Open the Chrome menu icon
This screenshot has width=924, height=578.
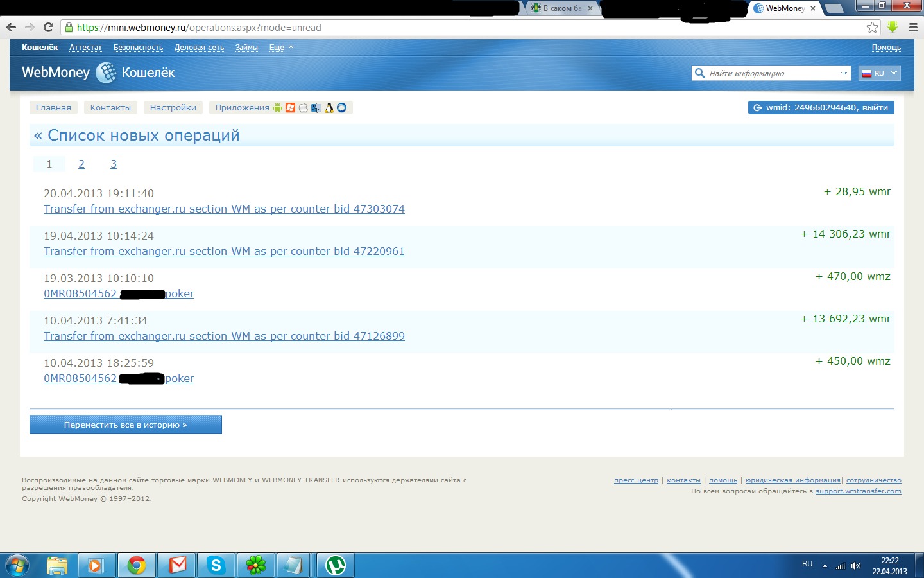913,27
